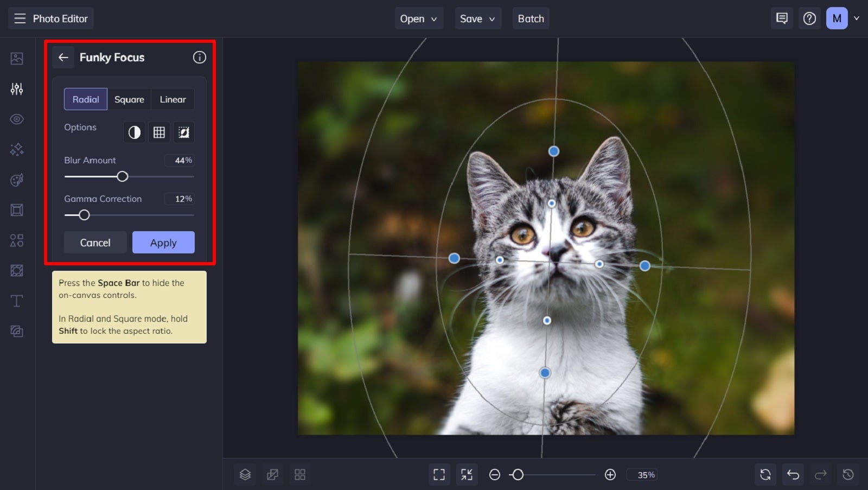Switch to the Square focus mode tab
Viewport: 868px width, 490px height.
coord(129,99)
